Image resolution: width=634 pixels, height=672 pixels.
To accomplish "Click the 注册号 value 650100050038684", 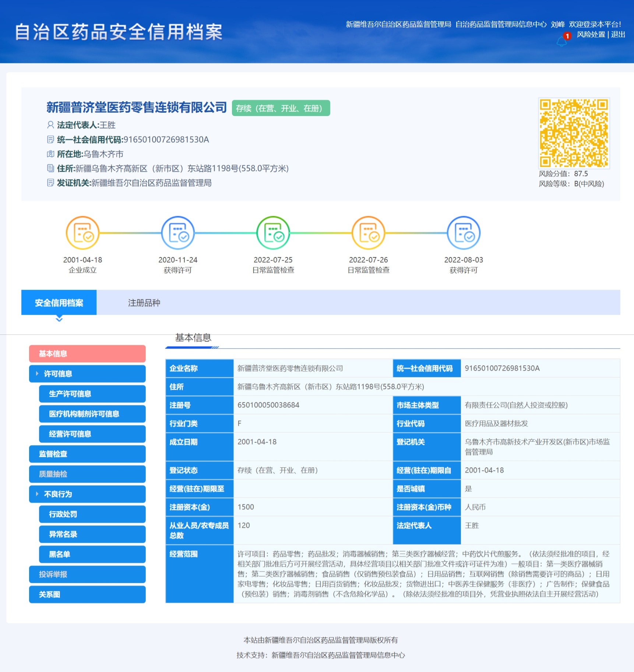I will click(x=268, y=405).
